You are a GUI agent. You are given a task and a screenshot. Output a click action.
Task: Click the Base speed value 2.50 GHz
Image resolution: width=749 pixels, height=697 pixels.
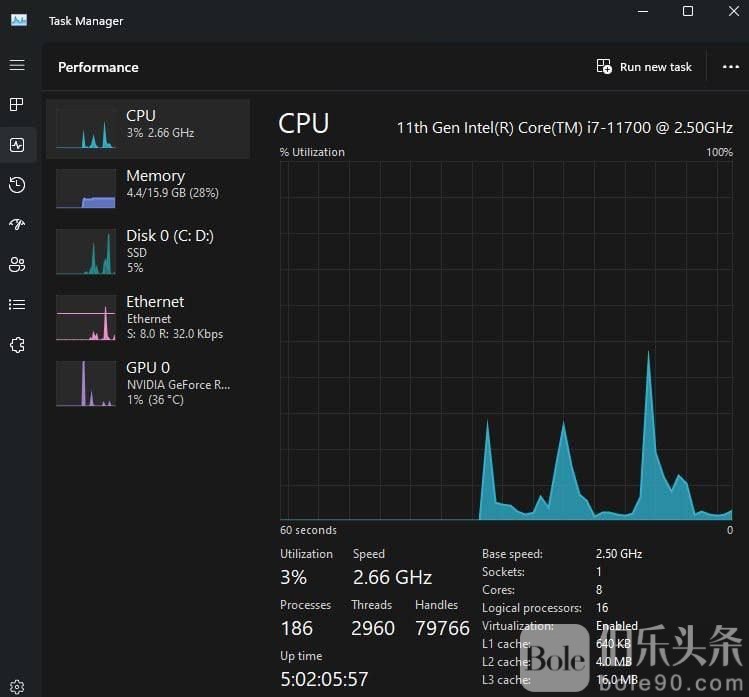tap(619, 554)
